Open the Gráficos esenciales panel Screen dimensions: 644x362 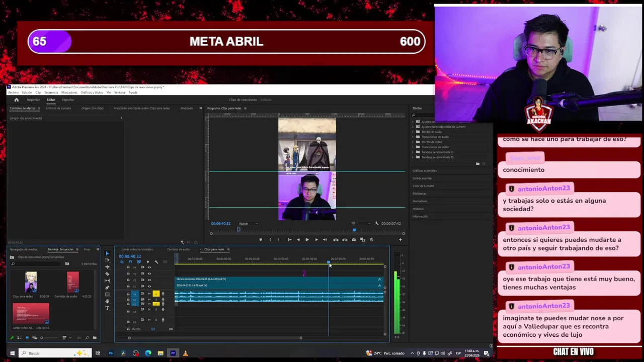tap(425, 171)
